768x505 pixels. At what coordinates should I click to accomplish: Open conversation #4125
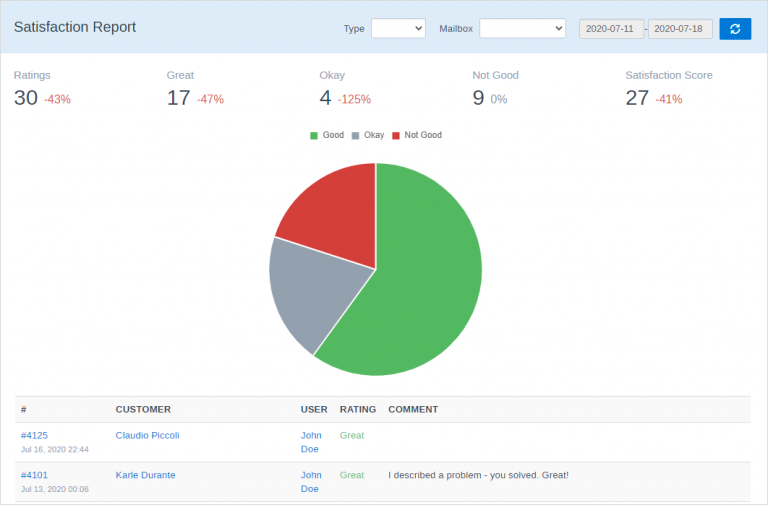click(x=34, y=435)
